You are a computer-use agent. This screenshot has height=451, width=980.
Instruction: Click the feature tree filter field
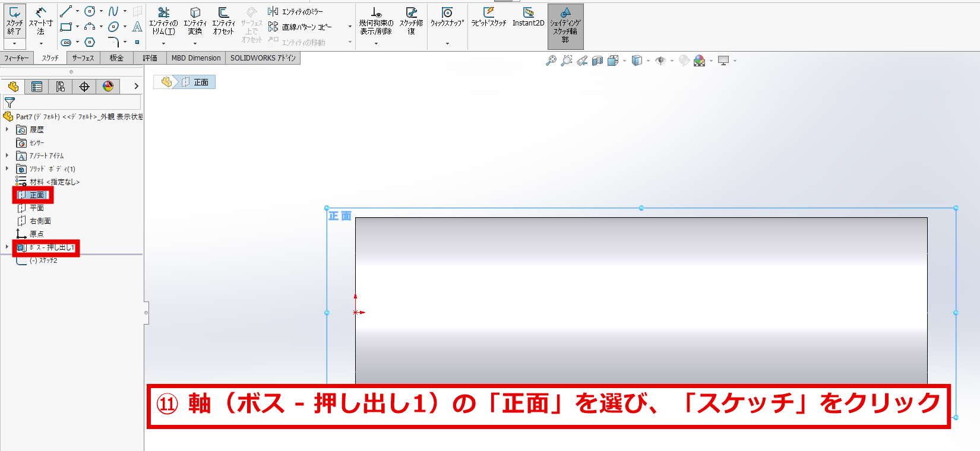tap(72, 103)
